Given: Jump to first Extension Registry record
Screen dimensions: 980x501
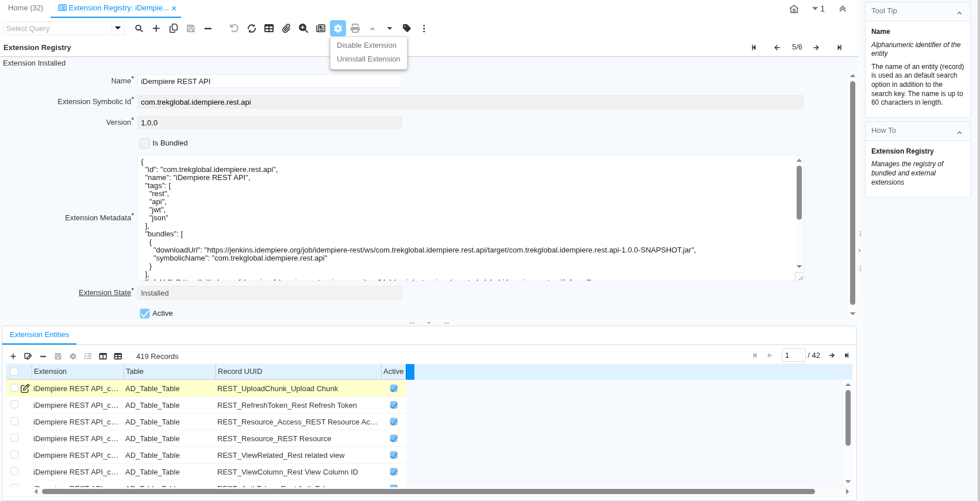Looking at the screenshot, I should click(754, 47).
